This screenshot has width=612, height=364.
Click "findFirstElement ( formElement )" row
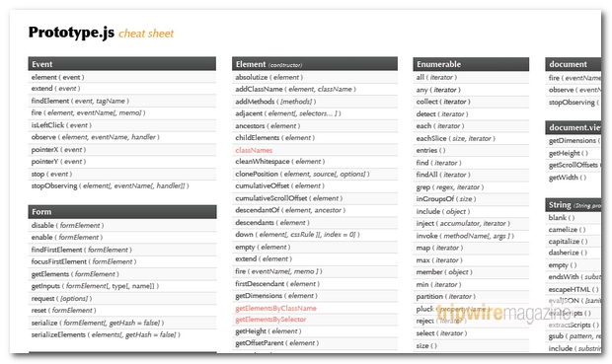122,250
